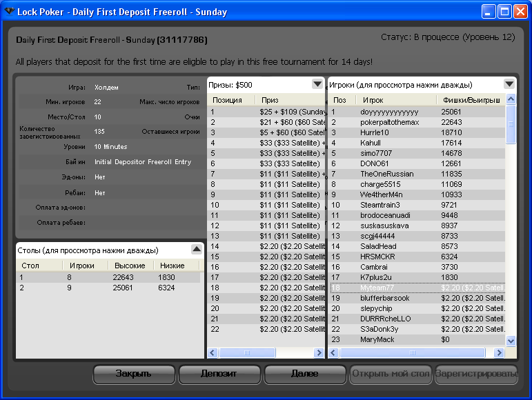Click players list scroll up arrow
The height and width of the screenshot is (400, 532).
click(511, 99)
